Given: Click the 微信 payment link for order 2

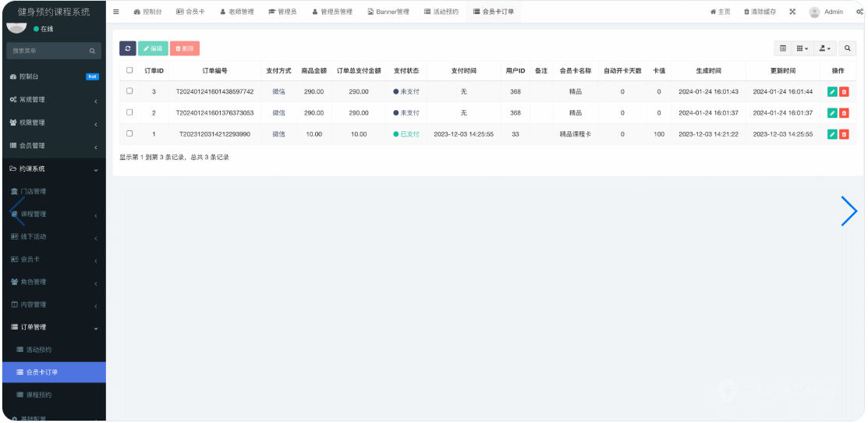Looking at the screenshot, I should pos(278,113).
